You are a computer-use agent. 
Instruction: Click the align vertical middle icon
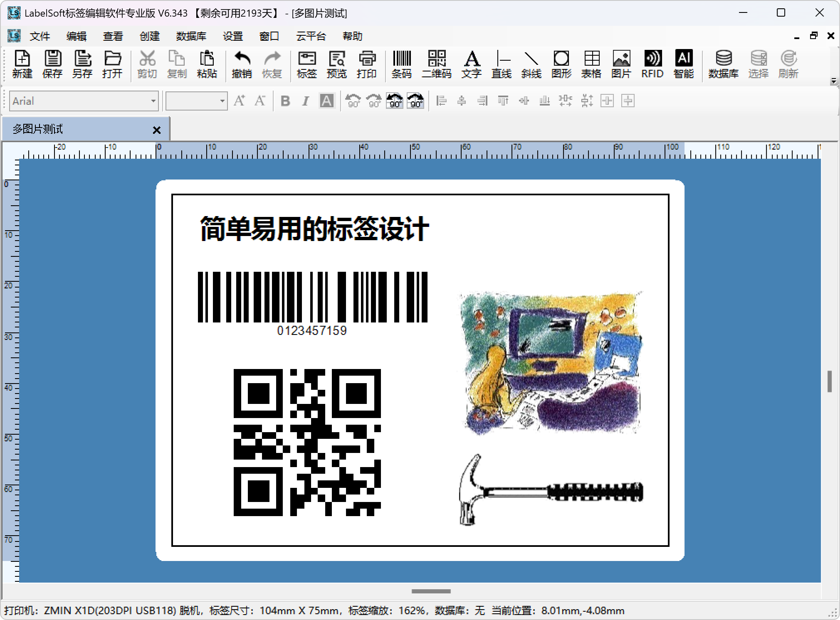click(524, 101)
